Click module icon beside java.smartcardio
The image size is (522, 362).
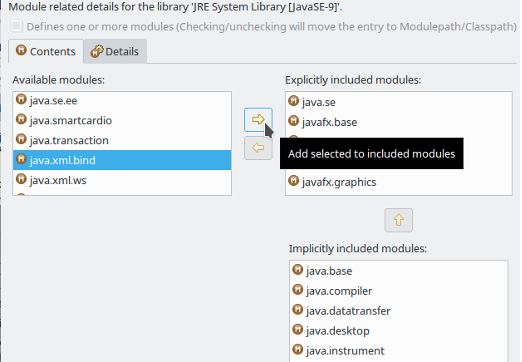click(x=21, y=119)
